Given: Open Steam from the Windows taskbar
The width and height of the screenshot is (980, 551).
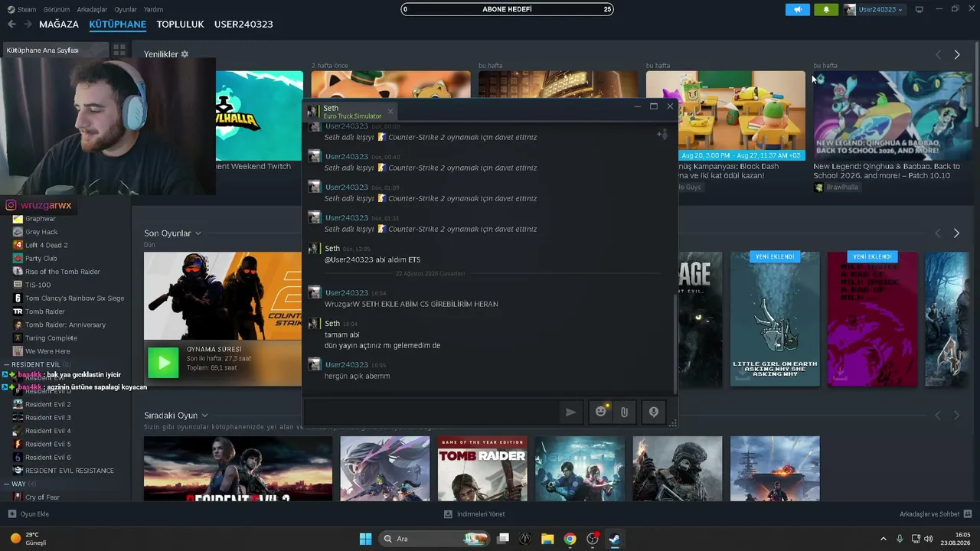Looking at the screenshot, I should 614,539.
